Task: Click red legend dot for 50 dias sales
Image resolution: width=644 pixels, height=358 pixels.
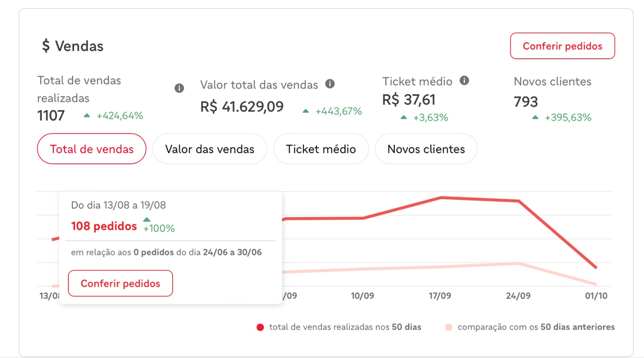Action: click(260, 327)
